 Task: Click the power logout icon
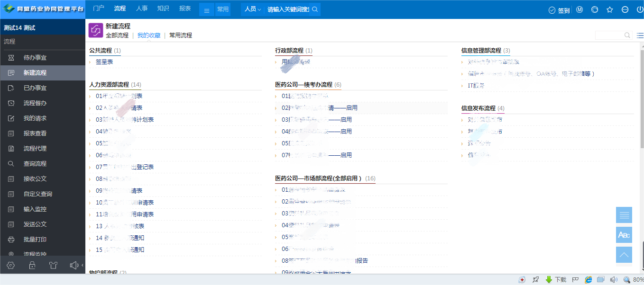(x=640, y=9)
